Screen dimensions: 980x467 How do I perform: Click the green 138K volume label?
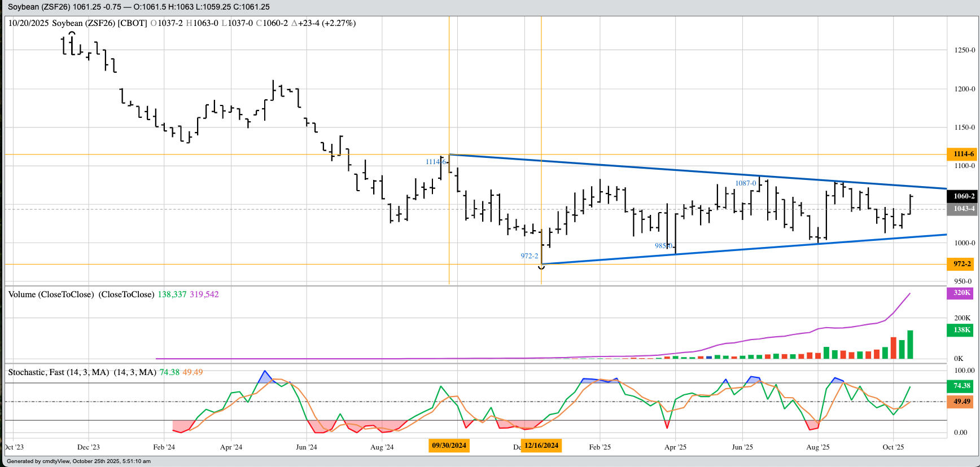pos(962,330)
